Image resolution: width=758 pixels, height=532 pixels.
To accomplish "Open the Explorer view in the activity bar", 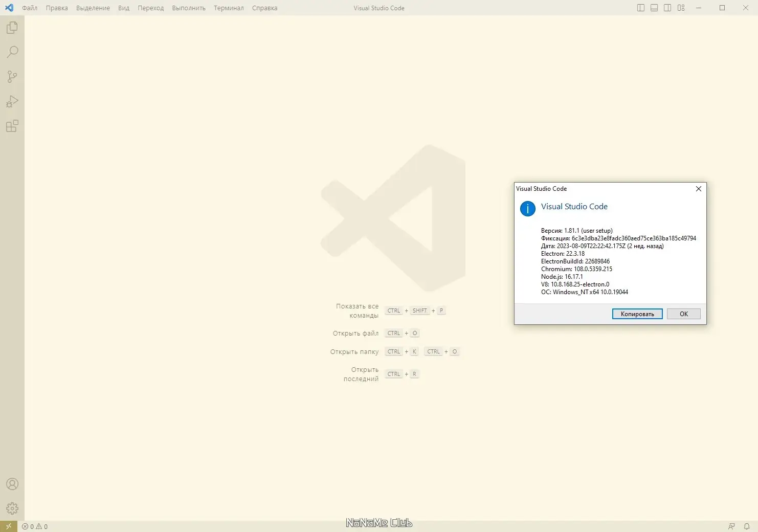I will (x=12, y=28).
